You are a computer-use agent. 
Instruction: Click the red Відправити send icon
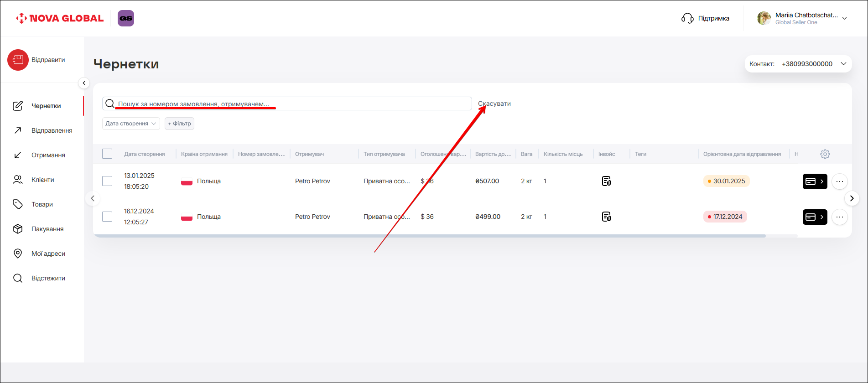18,60
